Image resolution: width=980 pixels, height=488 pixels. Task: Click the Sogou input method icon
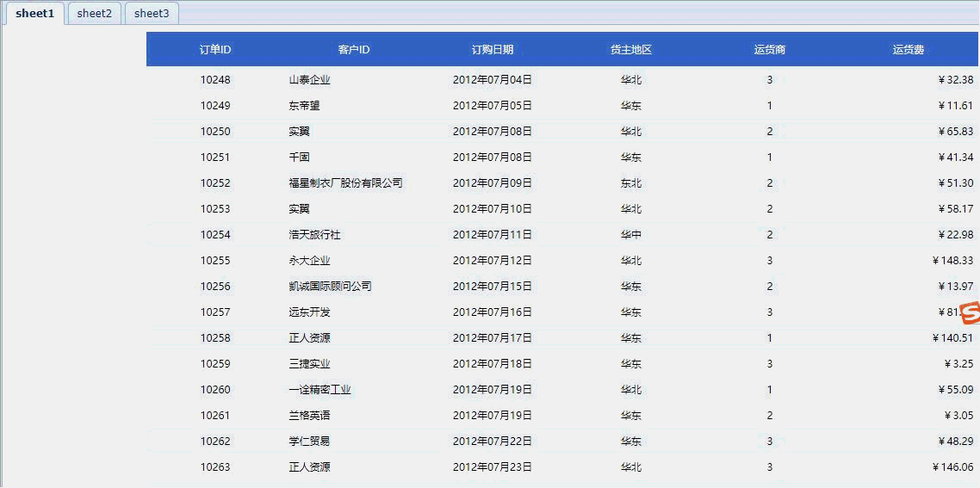click(970, 313)
